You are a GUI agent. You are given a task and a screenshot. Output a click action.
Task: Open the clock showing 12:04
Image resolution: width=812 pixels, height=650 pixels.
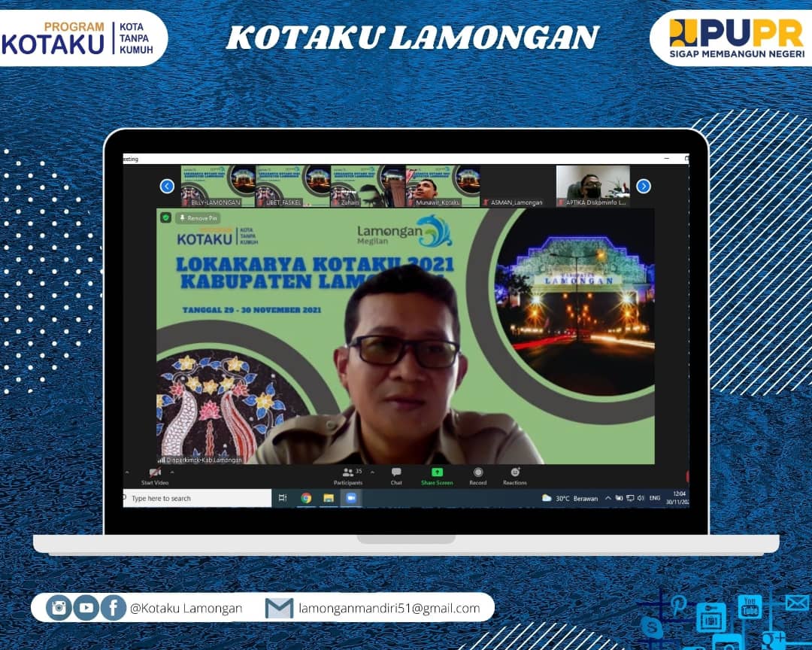point(677,498)
